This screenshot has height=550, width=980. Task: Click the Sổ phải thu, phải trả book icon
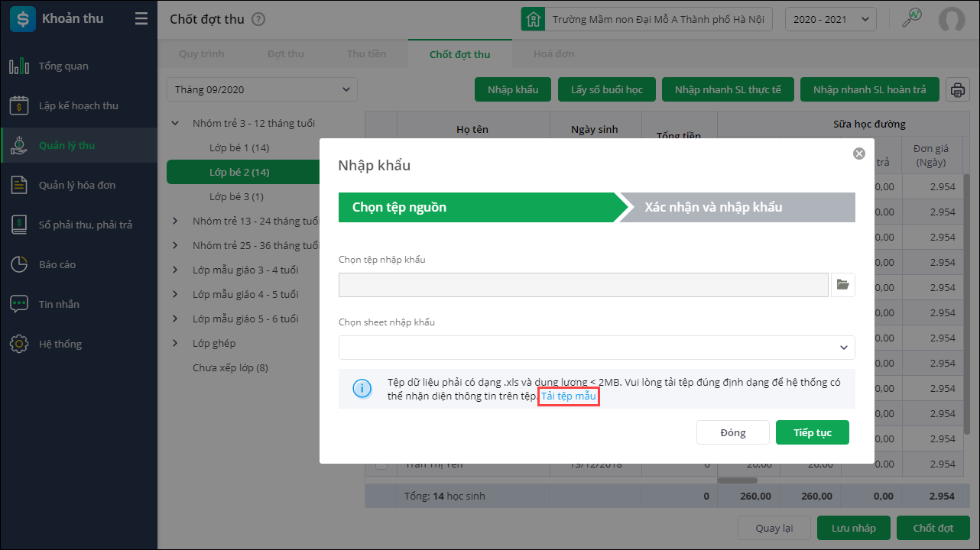coord(19,225)
